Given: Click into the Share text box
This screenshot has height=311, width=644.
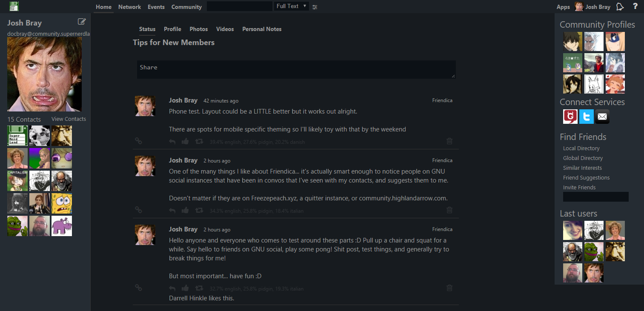Looking at the screenshot, I should point(296,69).
